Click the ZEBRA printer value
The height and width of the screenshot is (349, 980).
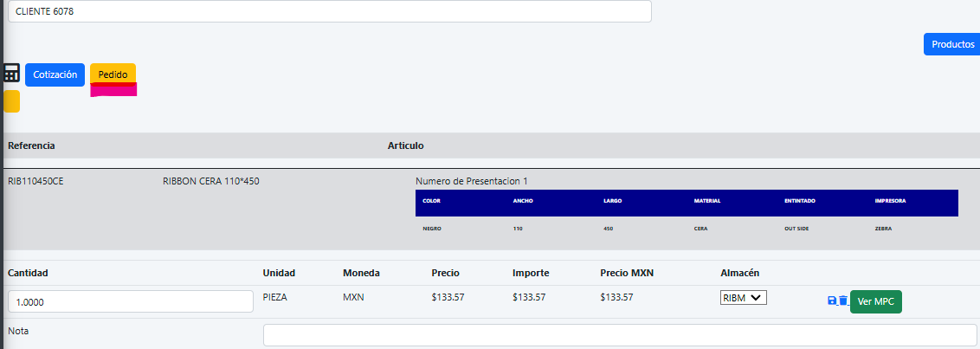[883, 229]
